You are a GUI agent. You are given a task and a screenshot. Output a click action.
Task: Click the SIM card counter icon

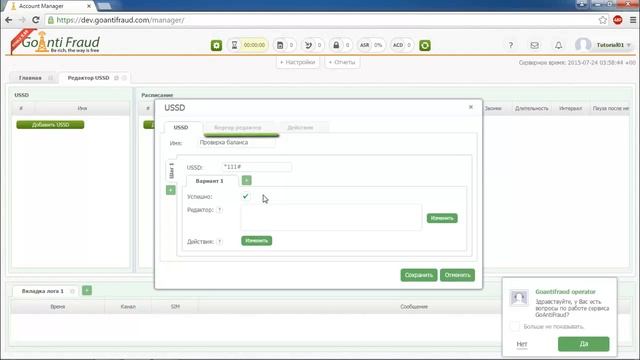coord(280,45)
